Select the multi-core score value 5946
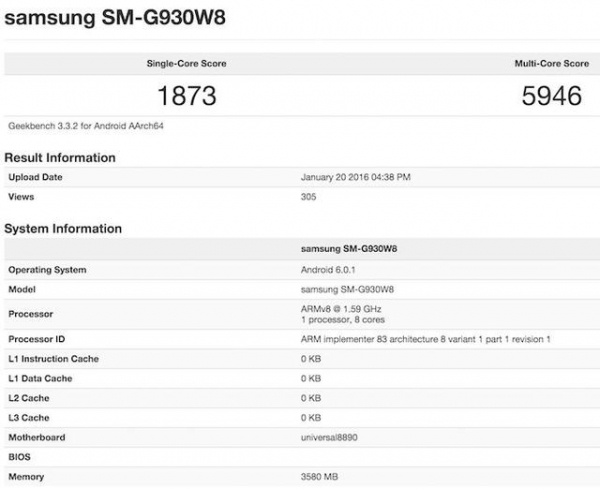 (550, 96)
